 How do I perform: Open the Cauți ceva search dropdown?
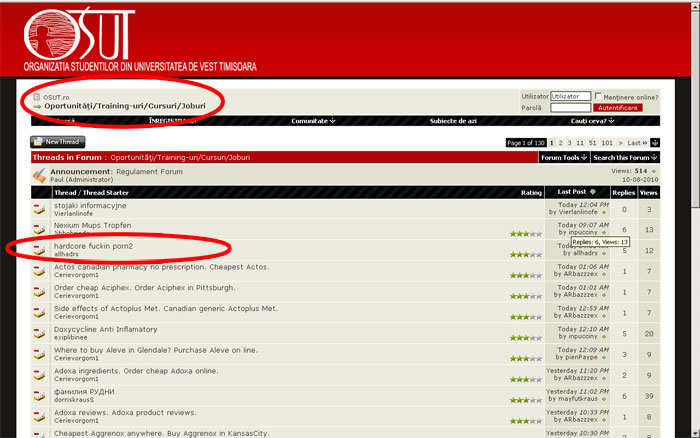point(592,121)
